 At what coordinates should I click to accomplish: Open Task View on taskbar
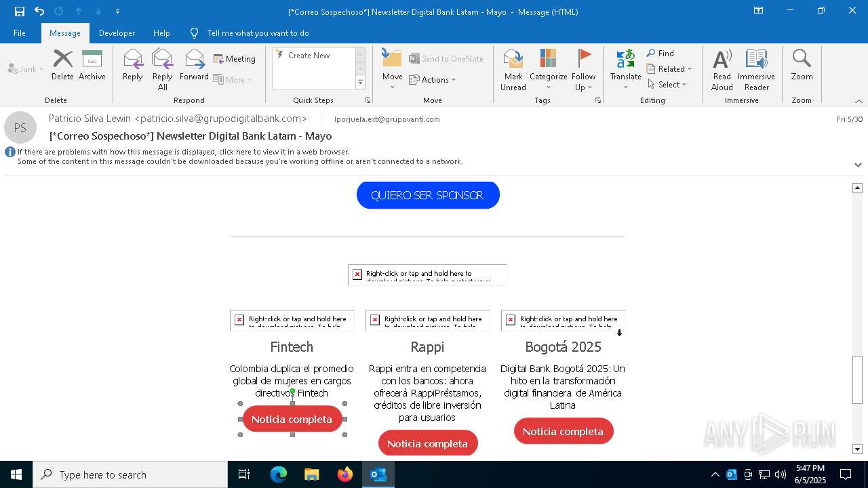[x=244, y=474]
